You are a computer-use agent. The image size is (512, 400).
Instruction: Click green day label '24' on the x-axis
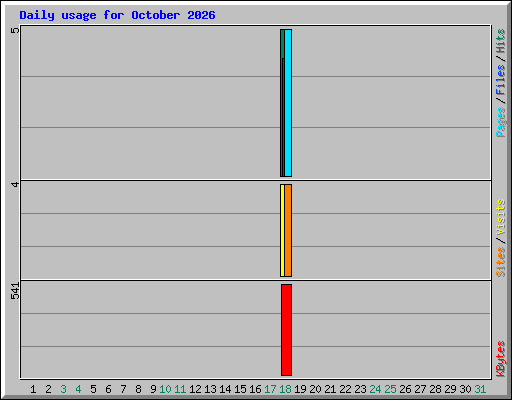(x=375, y=389)
